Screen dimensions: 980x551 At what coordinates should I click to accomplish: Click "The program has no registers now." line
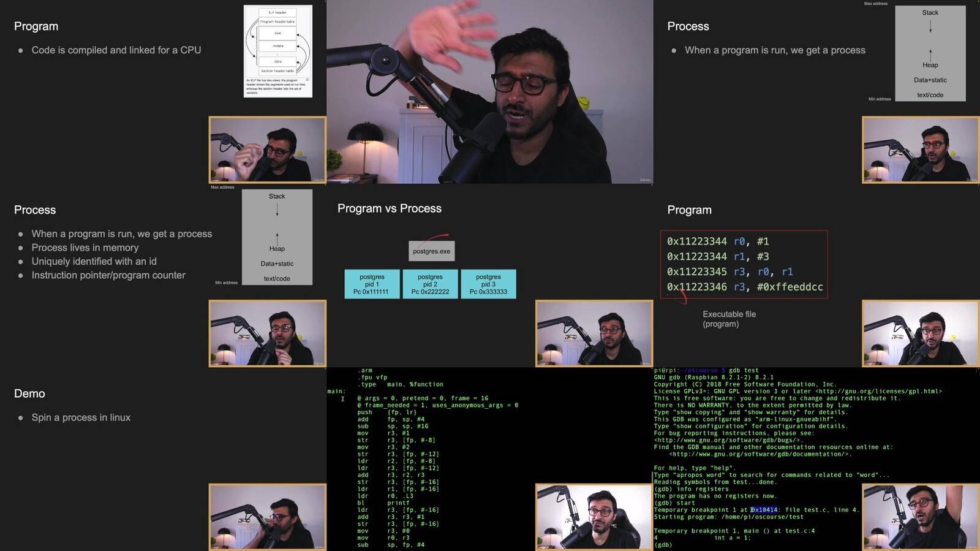click(x=715, y=496)
